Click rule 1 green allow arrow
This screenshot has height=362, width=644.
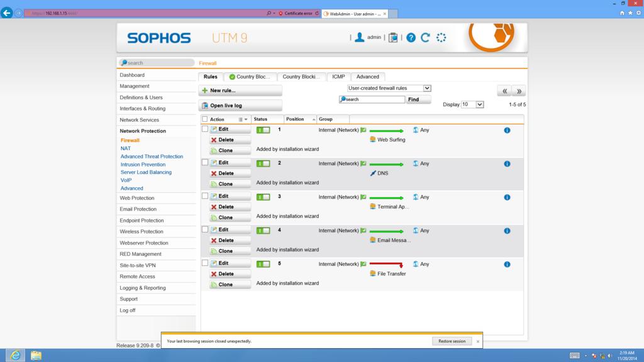click(x=387, y=131)
